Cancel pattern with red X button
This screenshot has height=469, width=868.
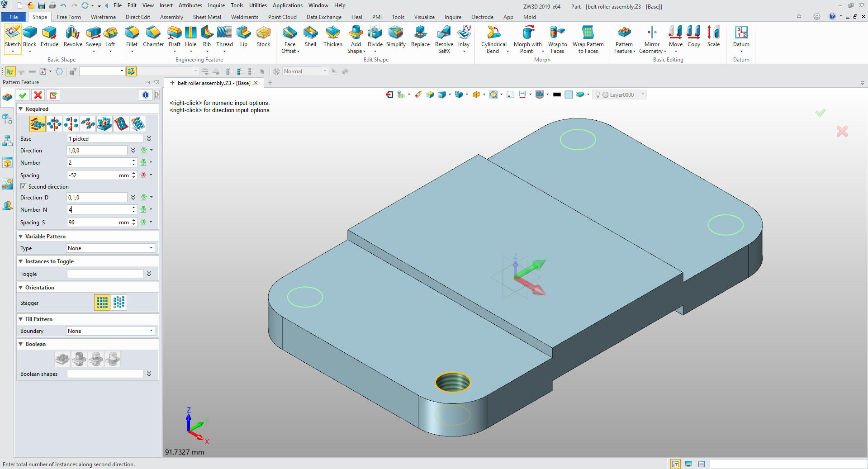coord(38,95)
